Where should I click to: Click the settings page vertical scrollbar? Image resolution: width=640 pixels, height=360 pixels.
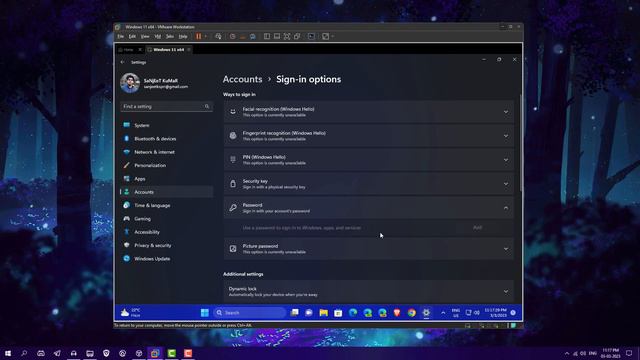click(520, 143)
